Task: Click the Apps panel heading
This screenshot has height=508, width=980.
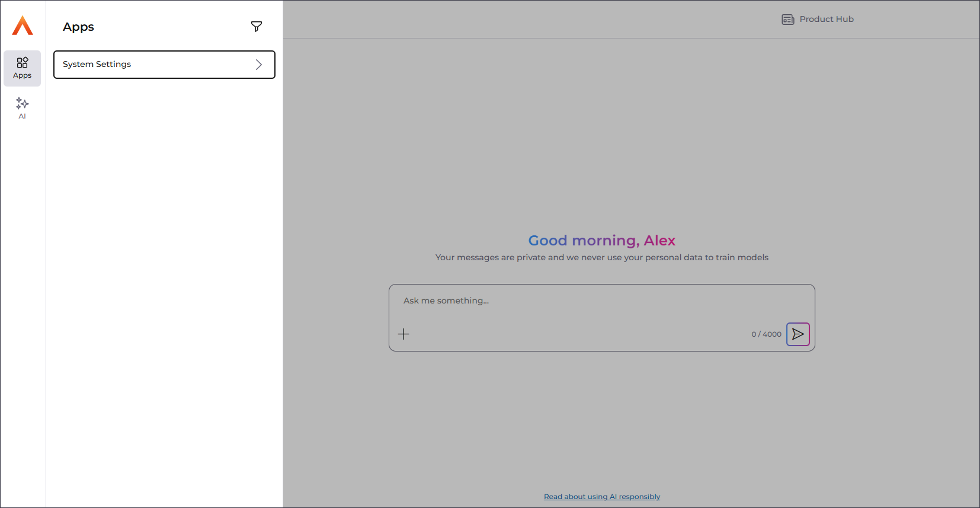Action: (x=78, y=27)
